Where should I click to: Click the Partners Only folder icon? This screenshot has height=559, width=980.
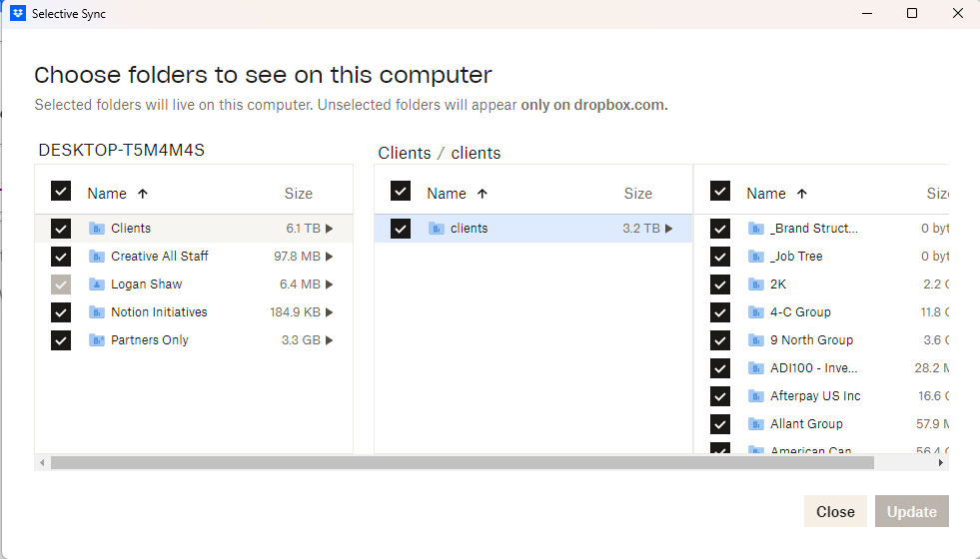pos(97,340)
